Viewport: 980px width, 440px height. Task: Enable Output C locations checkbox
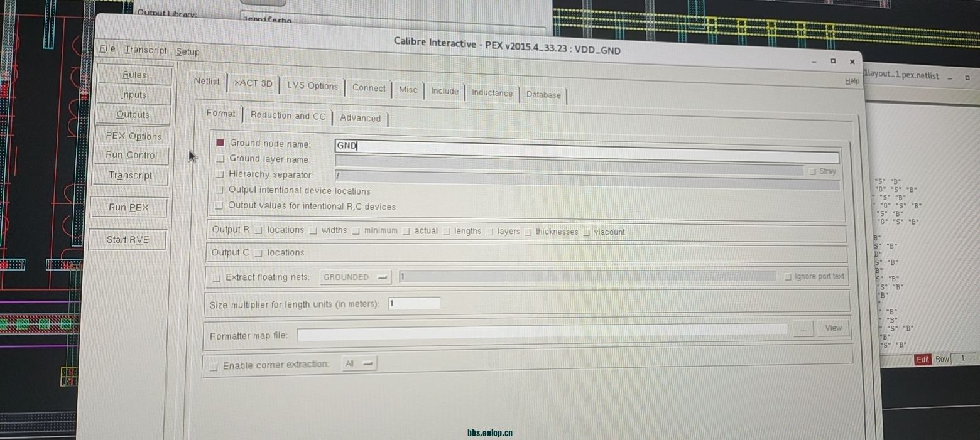pos(259,253)
